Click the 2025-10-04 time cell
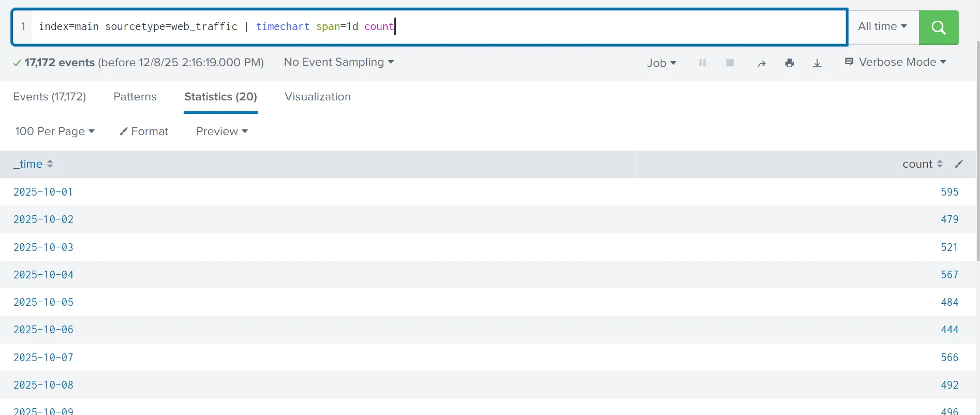This screenshot has width=980, height=415. (x=43, y=275)
